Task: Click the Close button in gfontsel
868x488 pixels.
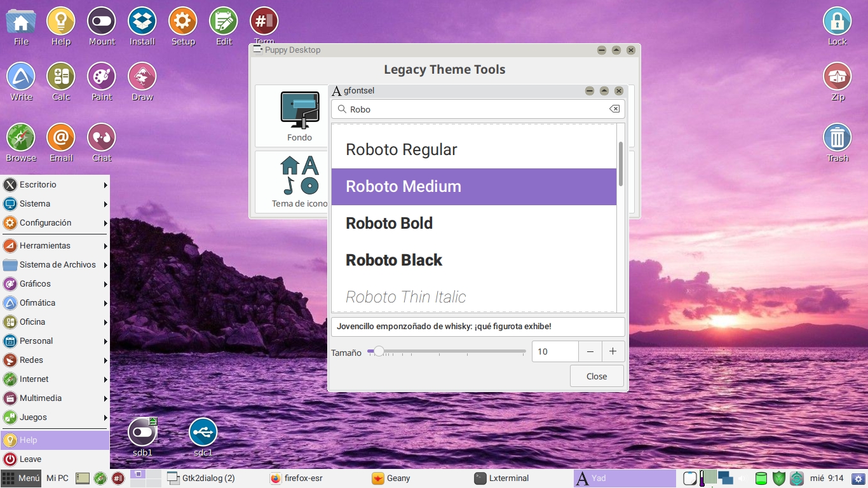Action: (597, 376)
